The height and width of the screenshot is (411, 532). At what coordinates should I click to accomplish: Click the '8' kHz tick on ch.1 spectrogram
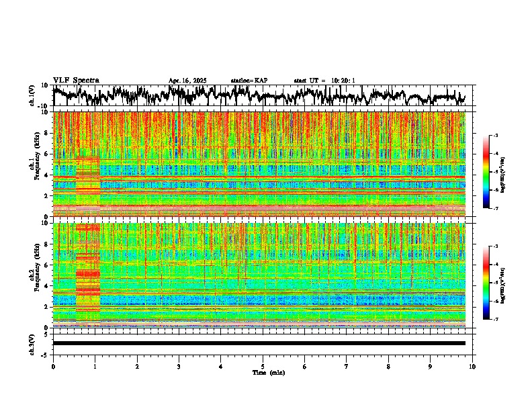[47, 133]
